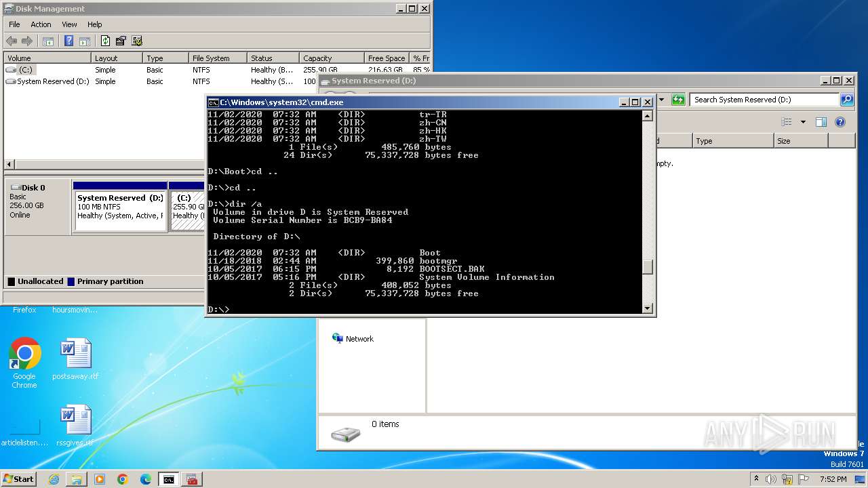This screenshot has width=868, height=488.
Task: Click the Explorer help question mark icon
Action: pos(840,122)
